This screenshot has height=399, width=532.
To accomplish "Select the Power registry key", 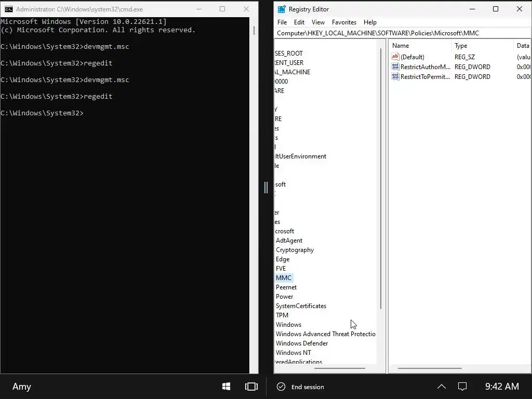I will (x=284, y=297).
